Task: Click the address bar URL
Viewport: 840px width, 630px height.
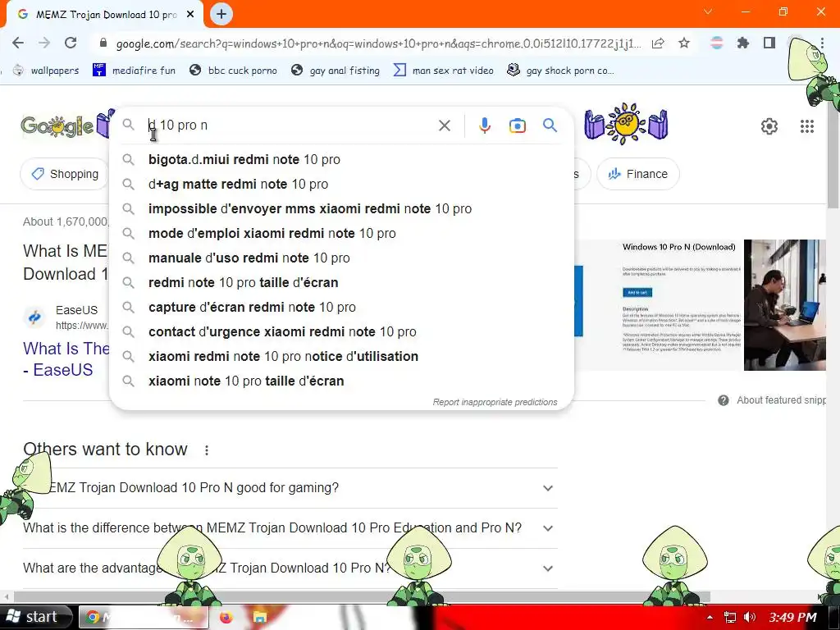Action: pos(378,43)
